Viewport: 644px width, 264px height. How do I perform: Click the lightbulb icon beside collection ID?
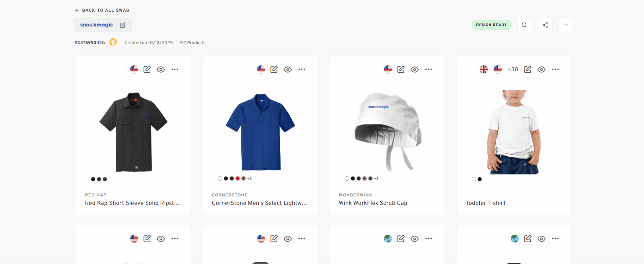coord(113,42)
